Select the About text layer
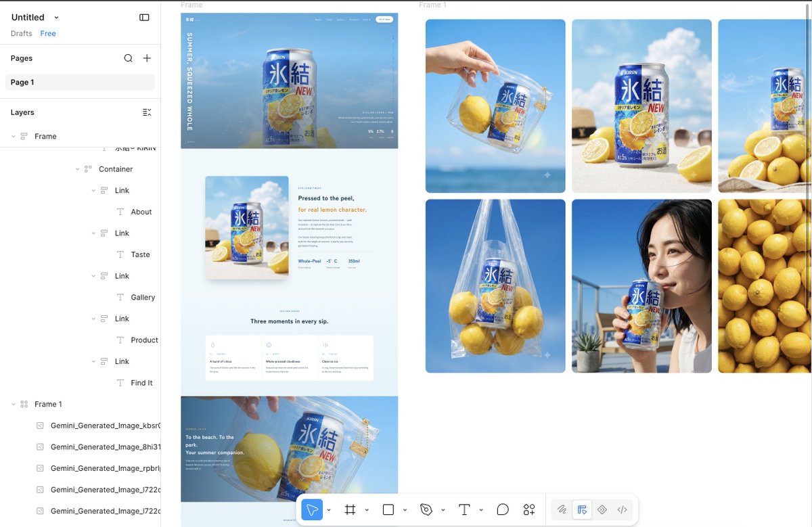 pyautogui.click(x=141, y=212)
